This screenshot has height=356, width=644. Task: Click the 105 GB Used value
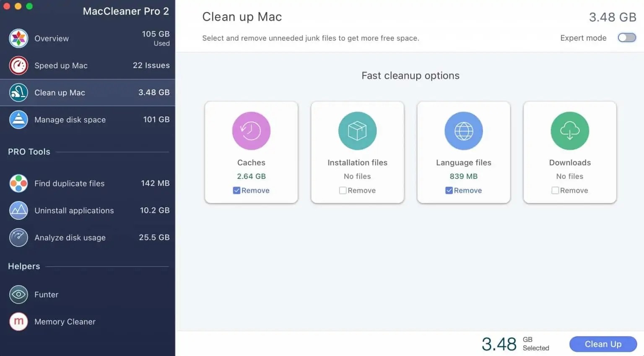pyautogui.click(x=156, y=38)
